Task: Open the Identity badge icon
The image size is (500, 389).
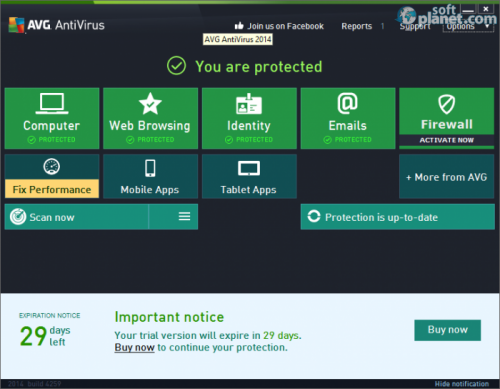Action: pos(249,104)
